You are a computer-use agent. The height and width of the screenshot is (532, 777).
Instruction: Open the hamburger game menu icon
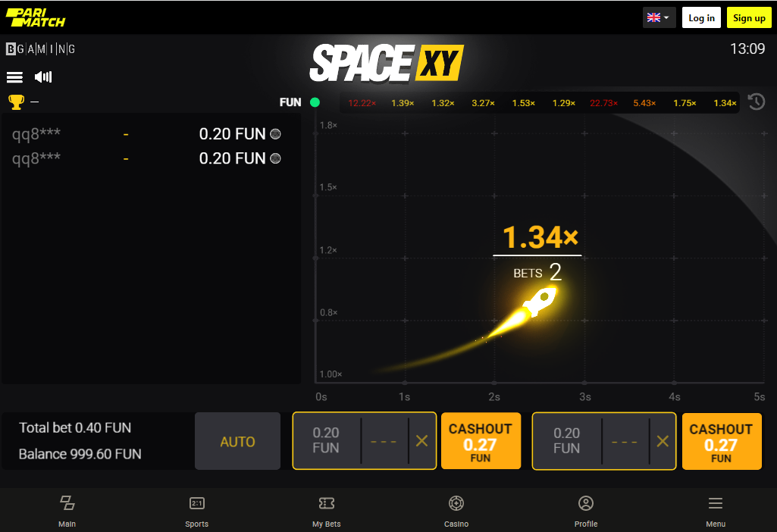coord(14,77)
